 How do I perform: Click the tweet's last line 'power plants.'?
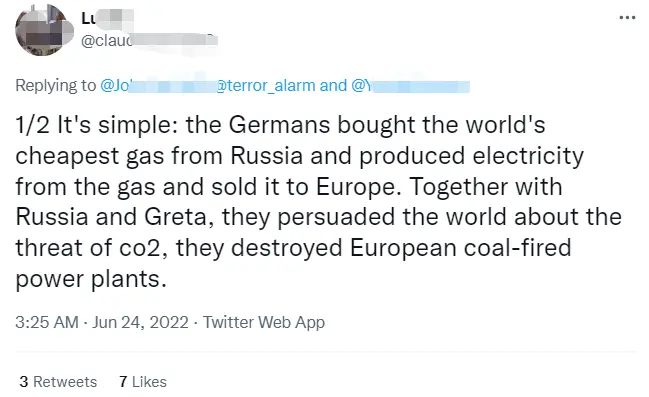[91, 279]
